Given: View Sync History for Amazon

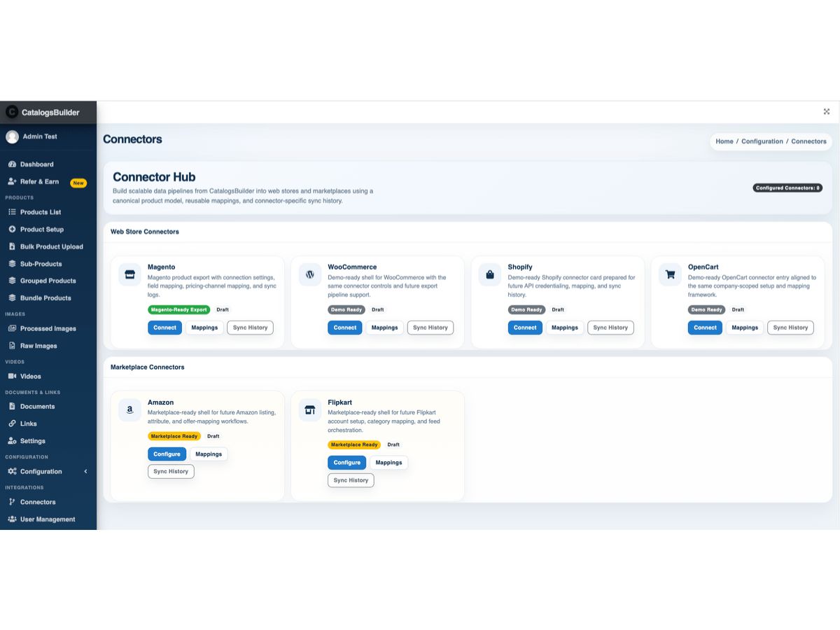Looking at the screenshot, I should (x=171, y=472).
